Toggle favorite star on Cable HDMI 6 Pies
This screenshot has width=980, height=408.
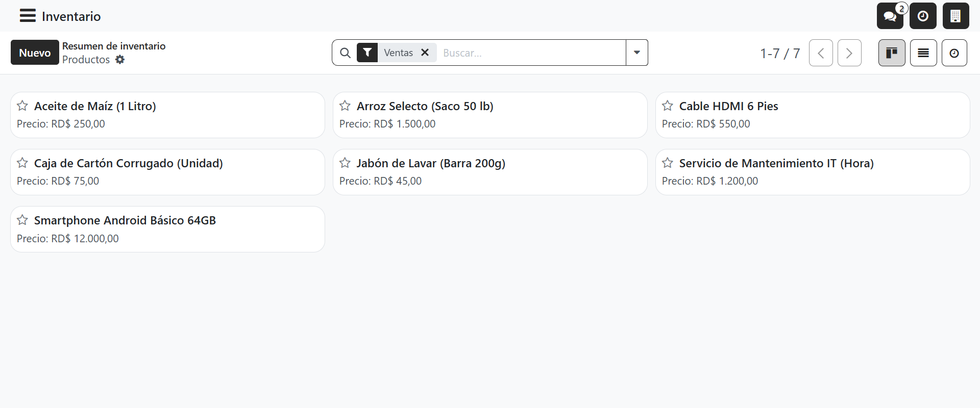(668, 106)
